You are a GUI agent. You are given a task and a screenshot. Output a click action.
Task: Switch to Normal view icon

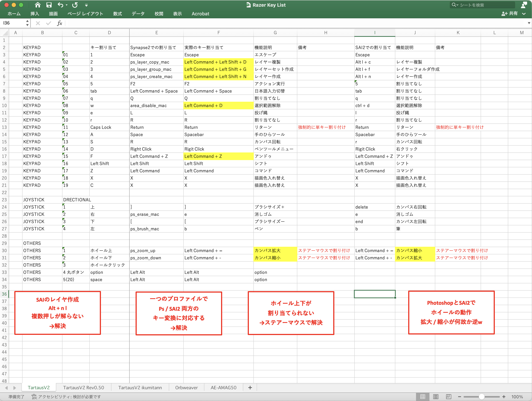(x=423, y=397)
